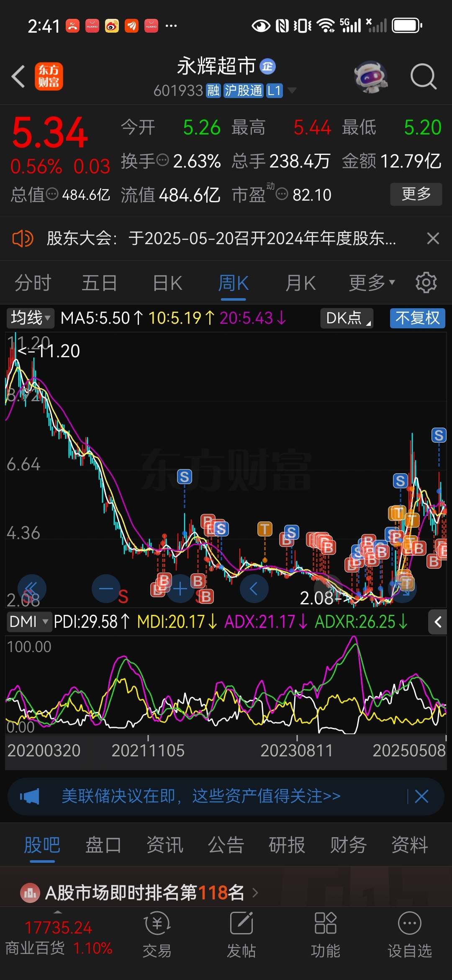The height and width of the screenshot is (980, 452).
Task: Tap the double-left rewind chart button
Action: [32, 588]
